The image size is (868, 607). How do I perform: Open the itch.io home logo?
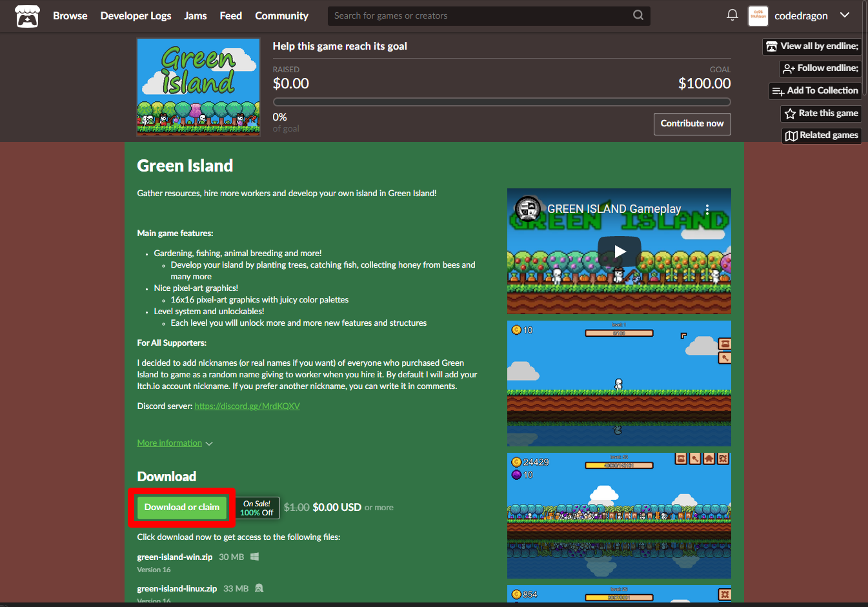click(27, 16)
